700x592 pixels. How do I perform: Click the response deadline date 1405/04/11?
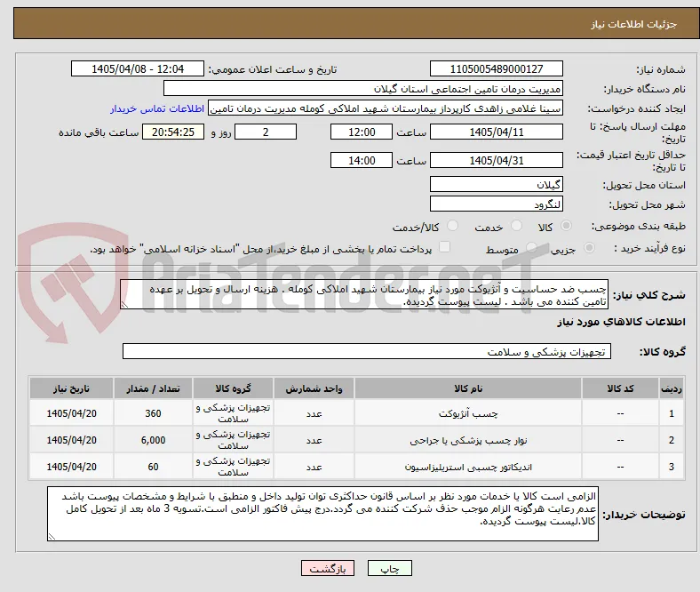click(x=496, y=132)
